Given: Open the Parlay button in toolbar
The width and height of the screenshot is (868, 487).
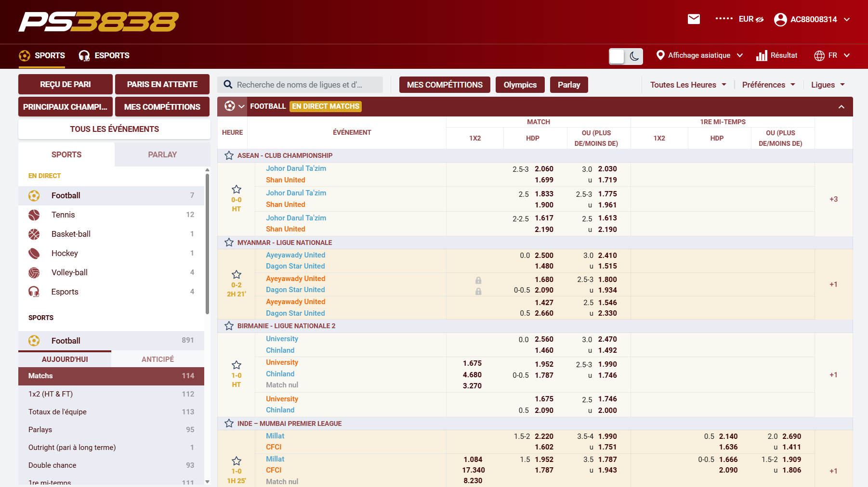Looking at the screenshot, I should pyautogui.click(x=569, y=85).
